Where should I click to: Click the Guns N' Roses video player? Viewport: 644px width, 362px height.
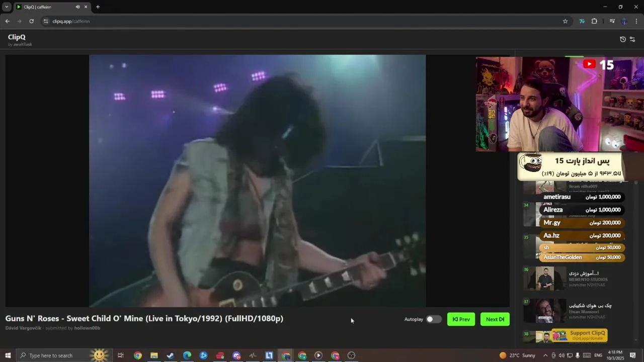click(x=257, y=181)
